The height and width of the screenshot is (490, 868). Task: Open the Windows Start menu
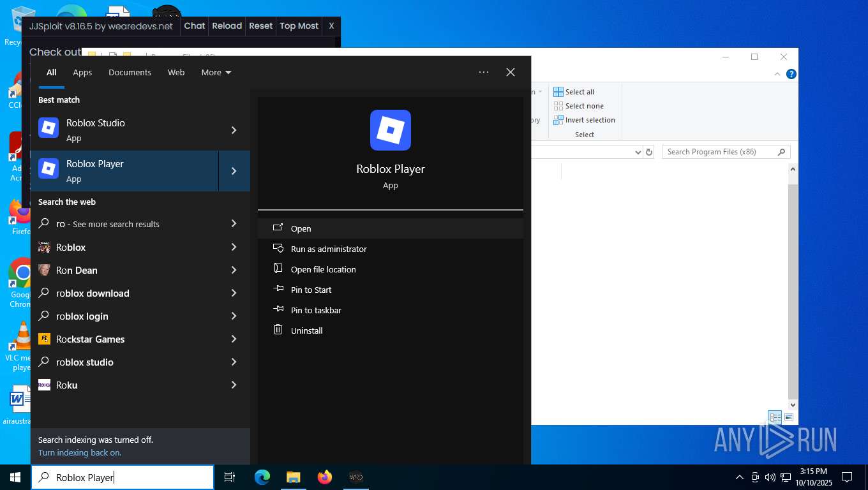(x=15, y=477)
